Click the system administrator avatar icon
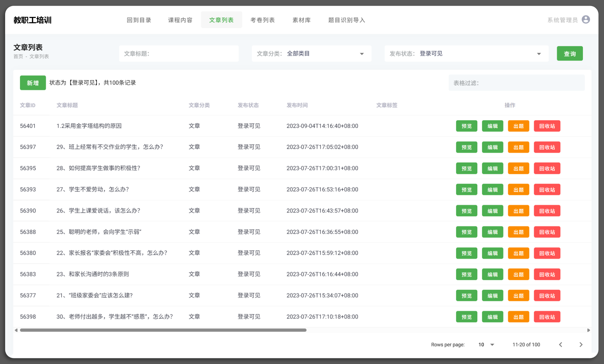This screenshot has width=604, height=364. (586, 20)
